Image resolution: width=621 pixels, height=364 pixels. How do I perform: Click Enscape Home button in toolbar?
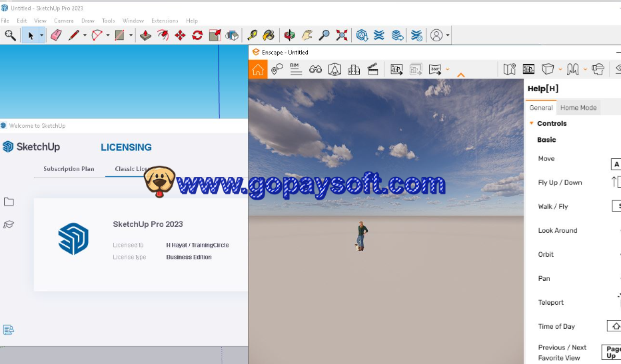[x=258, y=69]
